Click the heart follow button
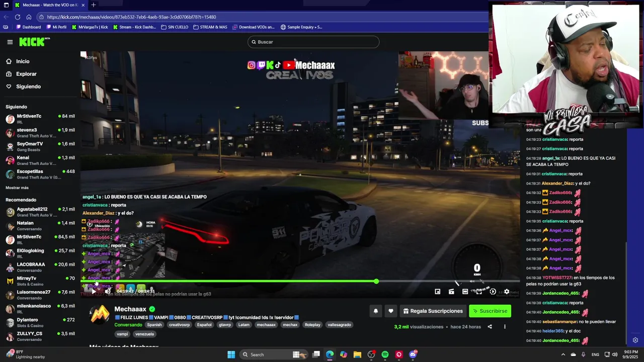 (x=390, y=311)
